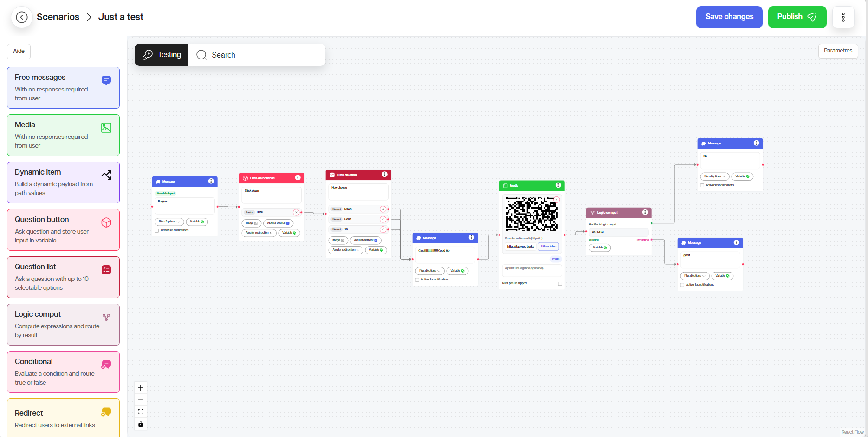Open the three-dot menu beside Publish
The width and height of the screenshot is (868, 437).
[843, 17]
